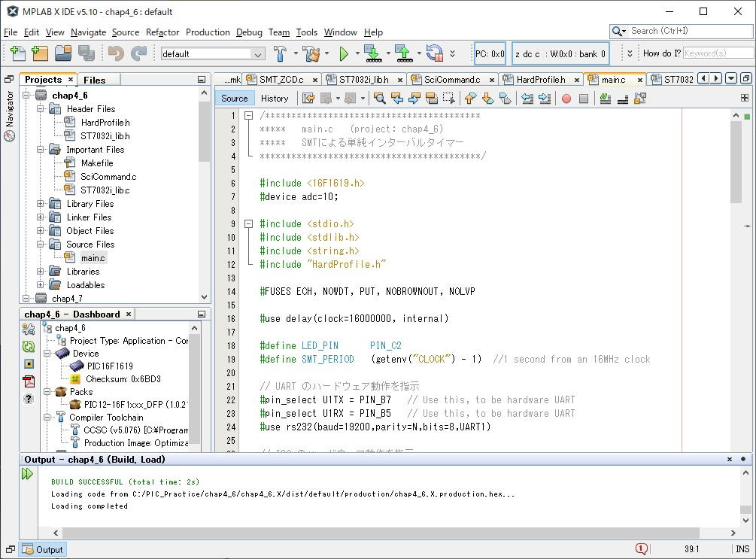Click the Save All toolbar icon
Viewport: 756px width, 559px height.
tap(87, 53)
